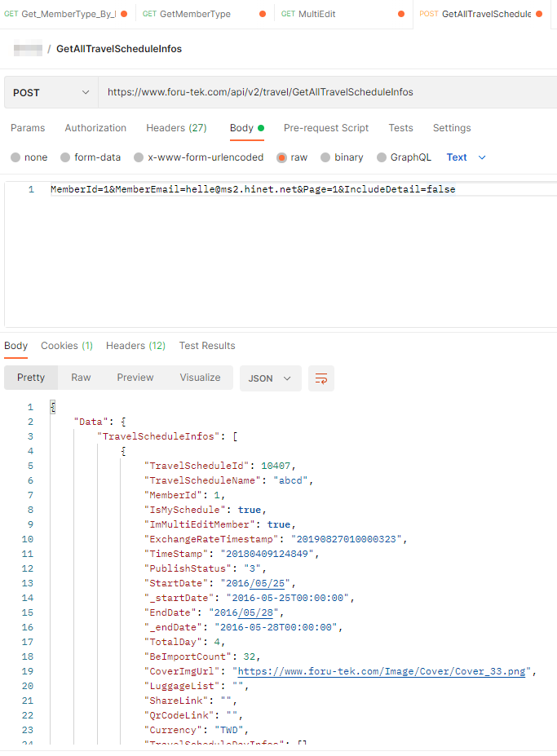This screenshot has width=557, height=756.
Task: Select the form-data radio option
Action: click(65, 157)
